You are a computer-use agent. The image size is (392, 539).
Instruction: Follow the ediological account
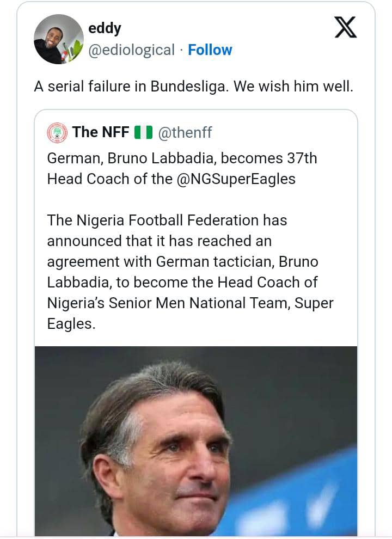tap(210, 50)
